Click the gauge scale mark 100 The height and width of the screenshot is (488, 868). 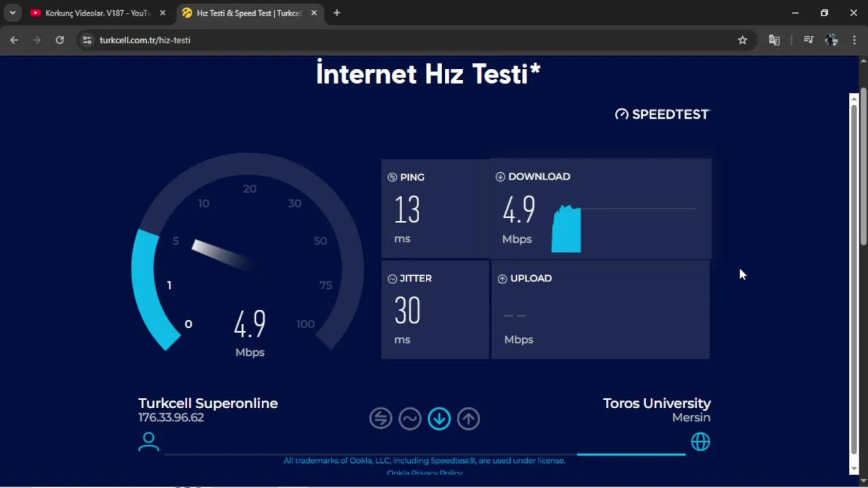[305, 324]
